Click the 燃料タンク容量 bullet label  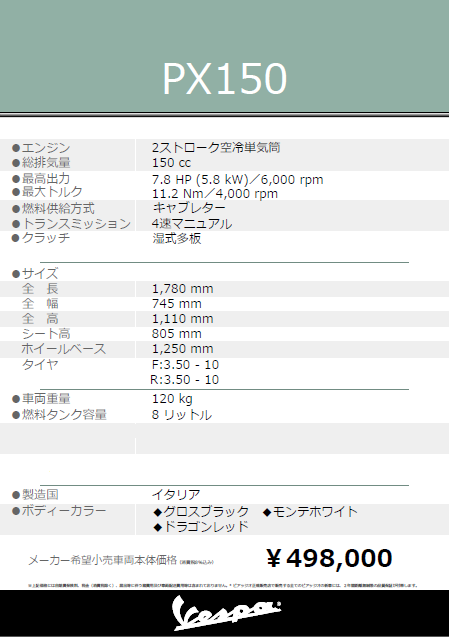point(59,415)
